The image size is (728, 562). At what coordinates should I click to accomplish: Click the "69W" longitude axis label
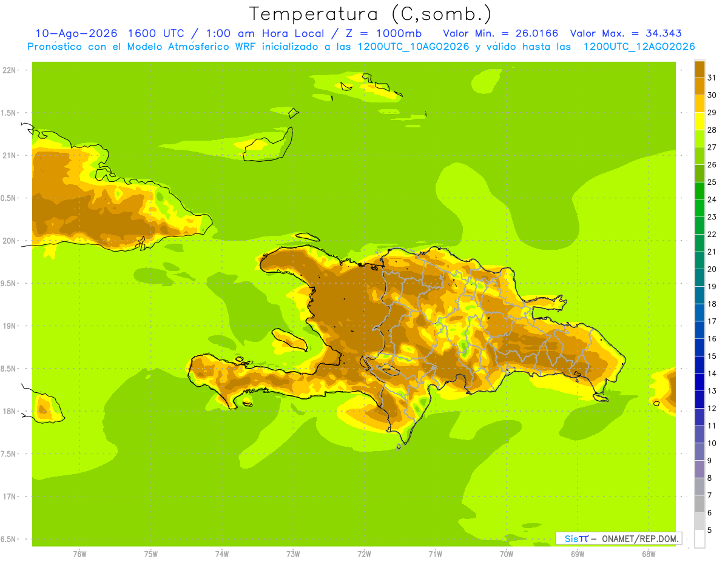pyautogui.click(x=578, y=554)
